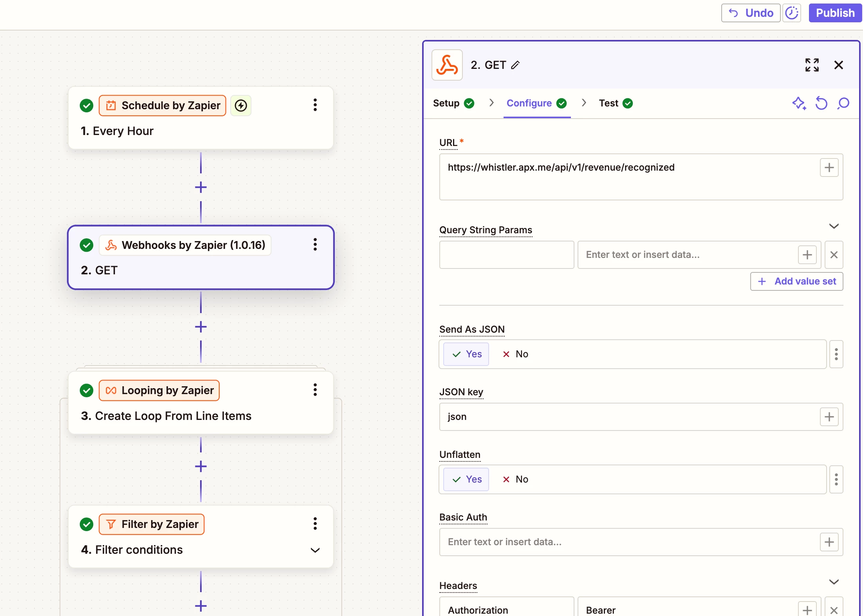The height and width of the screenshot is (616, 863).
Task: Add step between Every Hour and GET
Action: pos(201,187)
